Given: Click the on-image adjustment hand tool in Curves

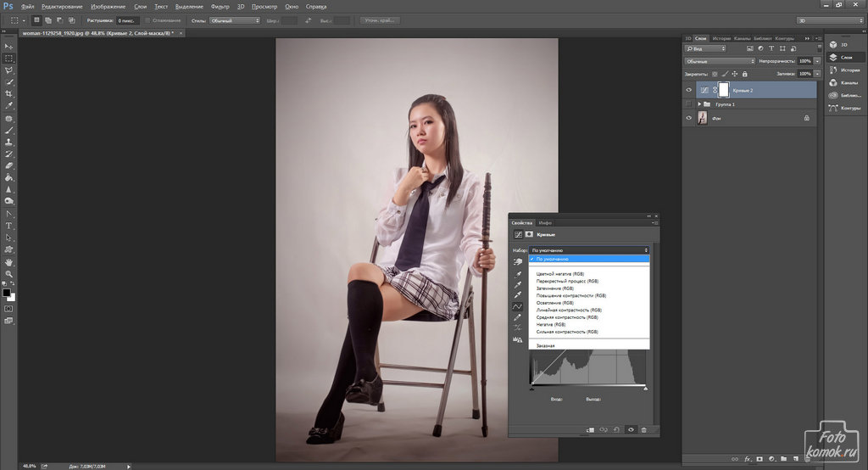Looking at the screenshot, I should pyautogui.click(x=518, y=261).
